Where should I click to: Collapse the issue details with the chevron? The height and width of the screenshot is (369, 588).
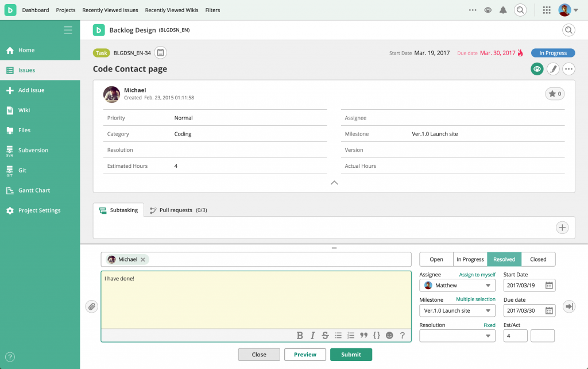tap(334, 183)
